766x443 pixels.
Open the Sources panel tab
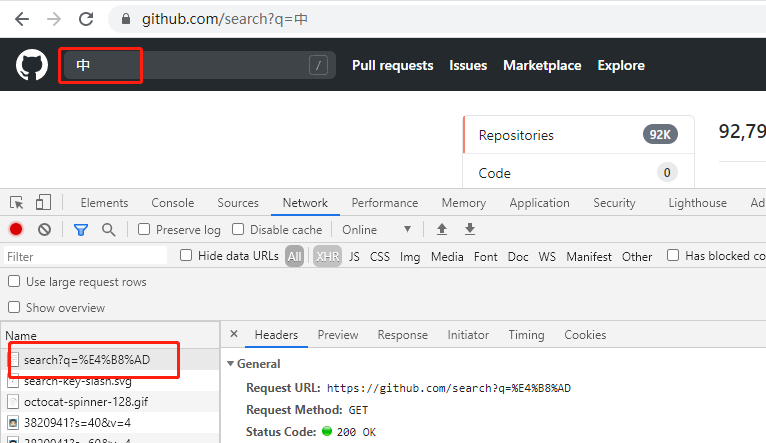[238, 203]
